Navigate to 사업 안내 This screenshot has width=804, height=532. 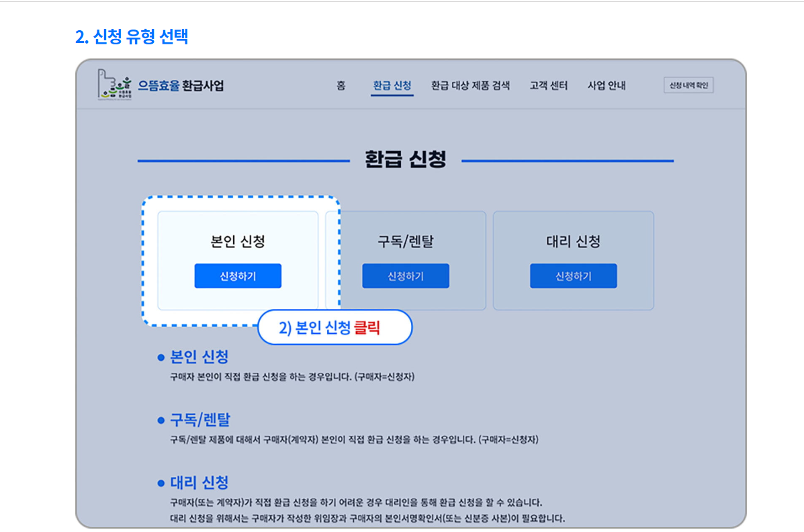[607, 85]
